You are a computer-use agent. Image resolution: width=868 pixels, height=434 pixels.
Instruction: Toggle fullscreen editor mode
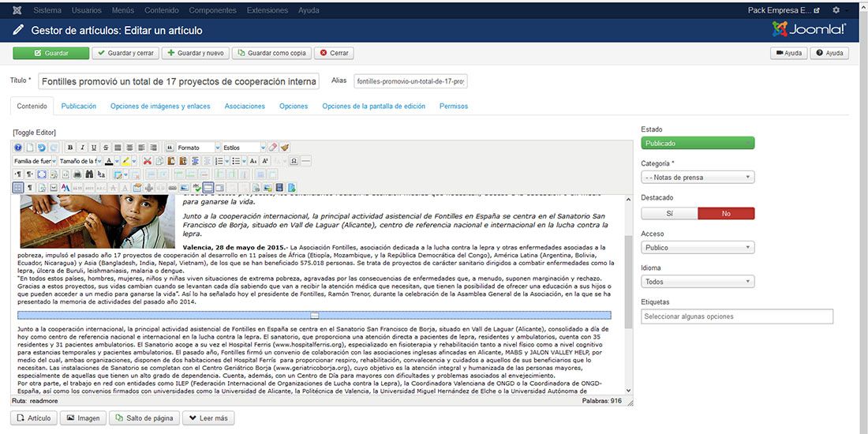coord(42,174)
